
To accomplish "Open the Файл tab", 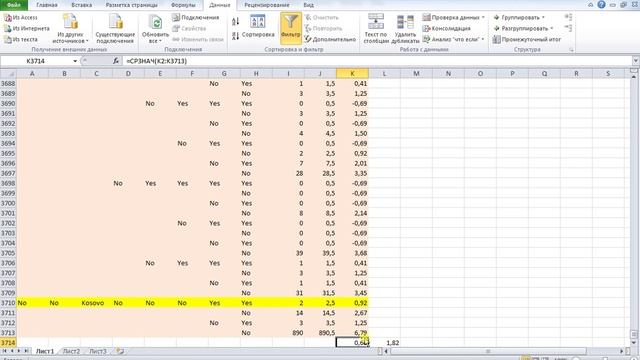I will 14,5.
